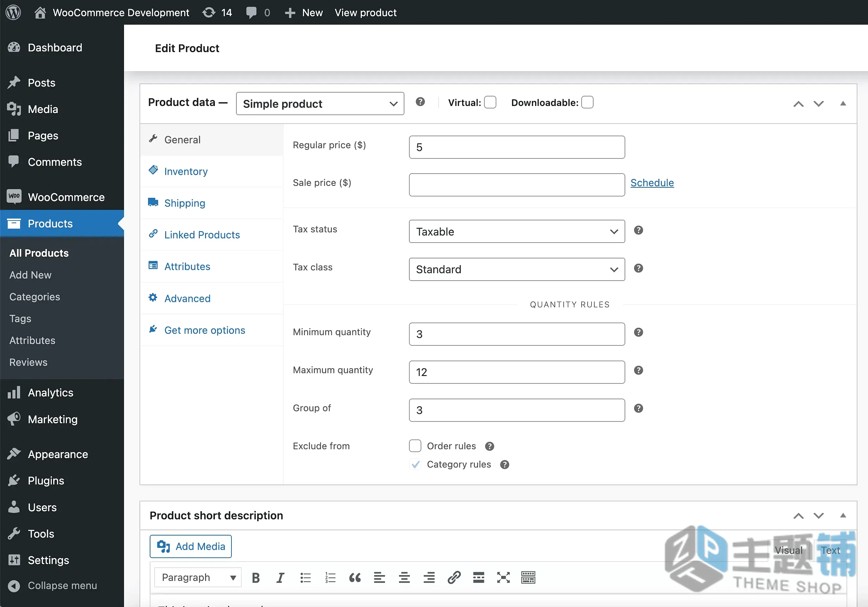Enable the Virtual checkbox
Viewport: 868px width, 607px height.
(490, 102)
